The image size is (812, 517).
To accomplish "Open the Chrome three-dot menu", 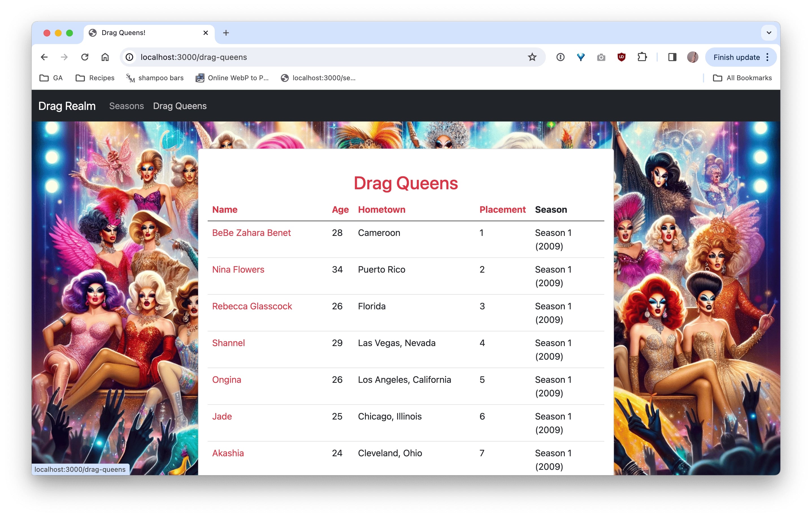I will coord(767,57).
